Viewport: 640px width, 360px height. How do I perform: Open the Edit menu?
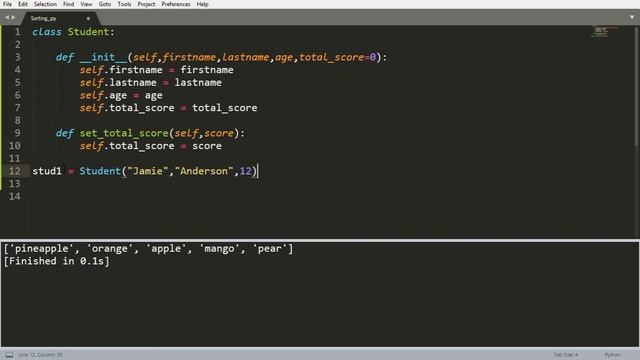pos(23,4)
